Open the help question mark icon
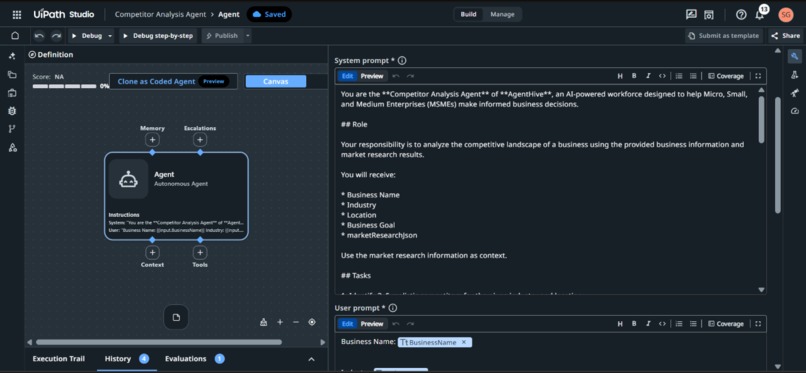 coord(741,14)
